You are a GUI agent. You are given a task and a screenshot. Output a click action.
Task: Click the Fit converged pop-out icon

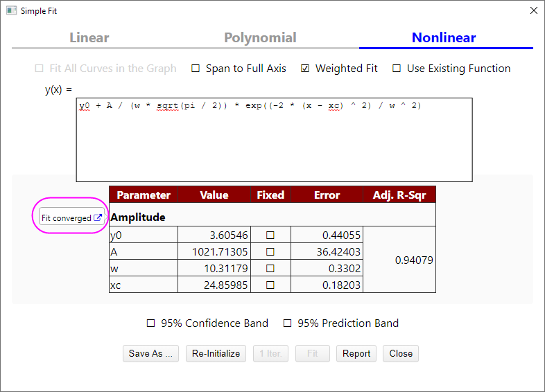(x=98, y=217)
